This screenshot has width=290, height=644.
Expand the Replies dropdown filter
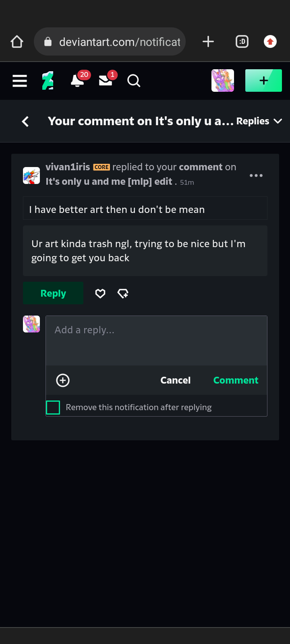259,121
